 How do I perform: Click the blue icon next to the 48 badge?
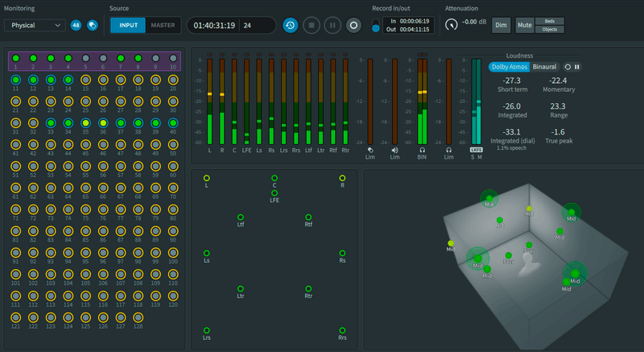pyautogui.click(x=93, y=25)
